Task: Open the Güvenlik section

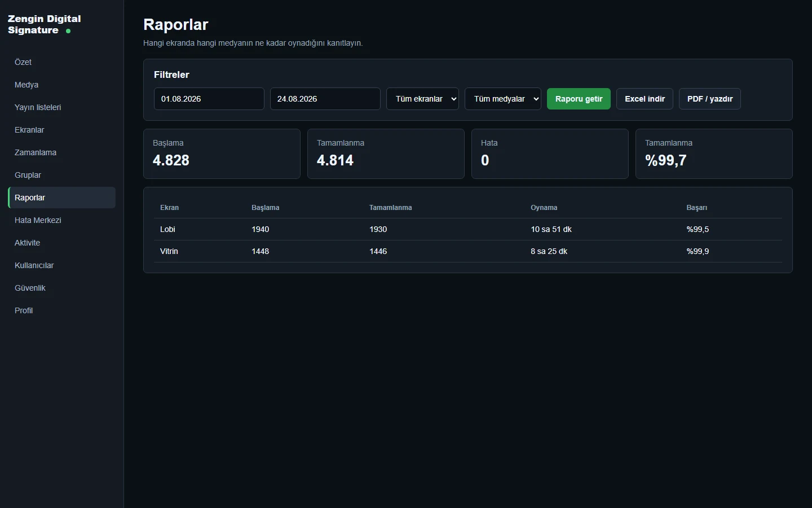Action: point(61,288)
